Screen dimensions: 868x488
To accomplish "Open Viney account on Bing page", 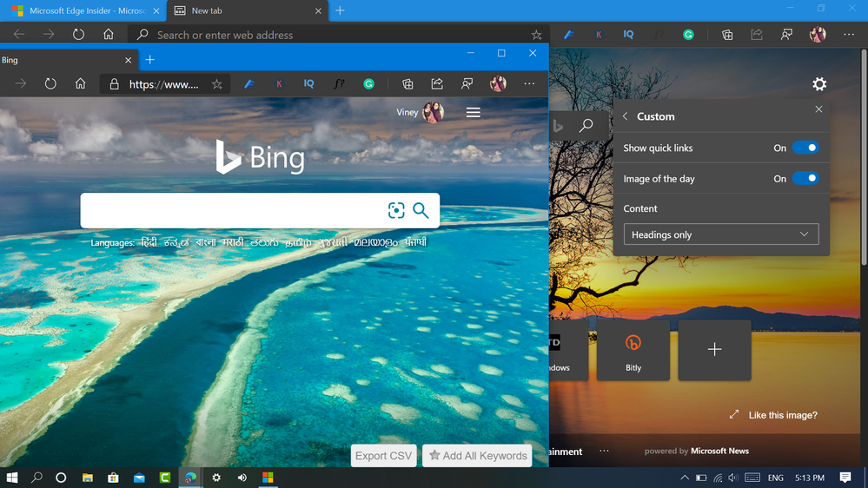I will coord(421,112).
